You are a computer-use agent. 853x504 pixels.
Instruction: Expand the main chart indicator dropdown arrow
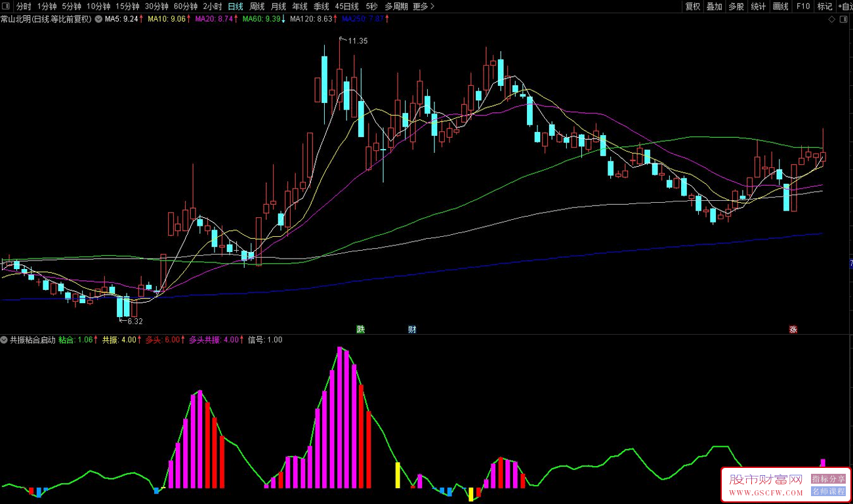click(x=98, y=19)
